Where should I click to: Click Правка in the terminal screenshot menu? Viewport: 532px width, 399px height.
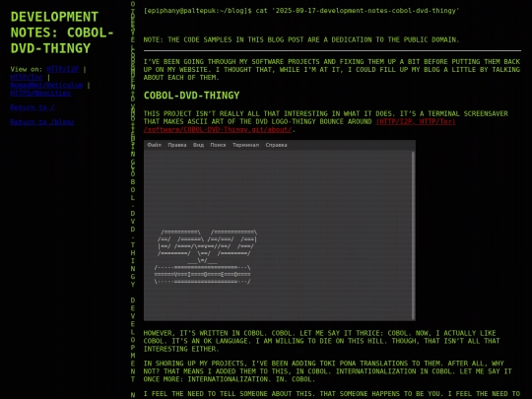177,145
